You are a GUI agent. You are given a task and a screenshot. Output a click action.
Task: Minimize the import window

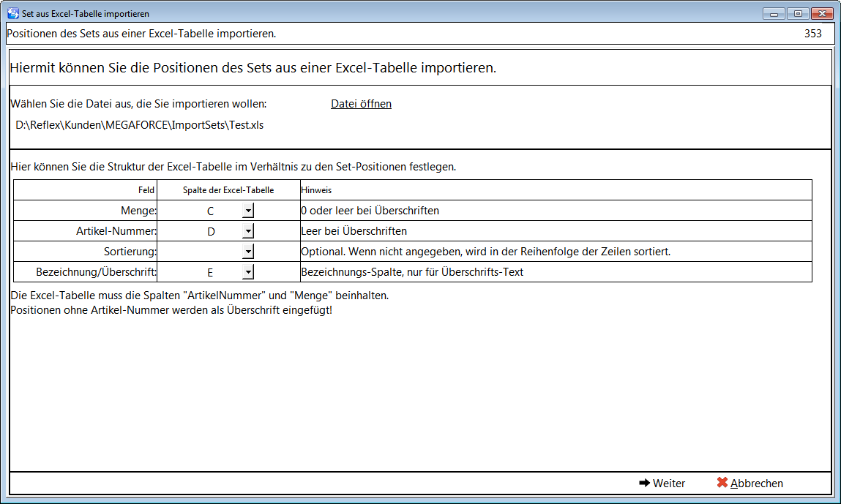(774, 13)
